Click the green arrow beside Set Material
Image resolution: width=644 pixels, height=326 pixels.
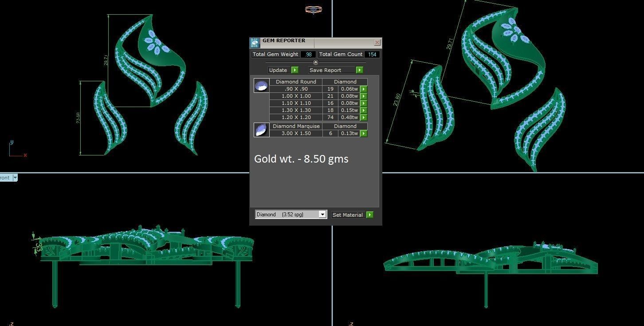tap(370, 215)
